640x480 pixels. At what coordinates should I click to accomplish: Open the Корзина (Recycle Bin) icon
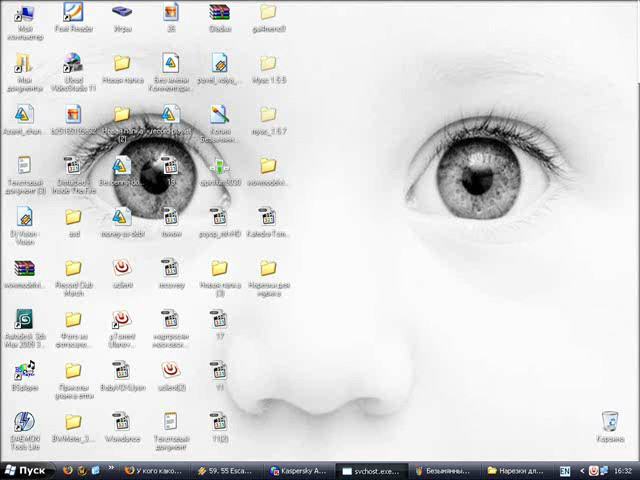pyautogui.click(x=610, y=422)
